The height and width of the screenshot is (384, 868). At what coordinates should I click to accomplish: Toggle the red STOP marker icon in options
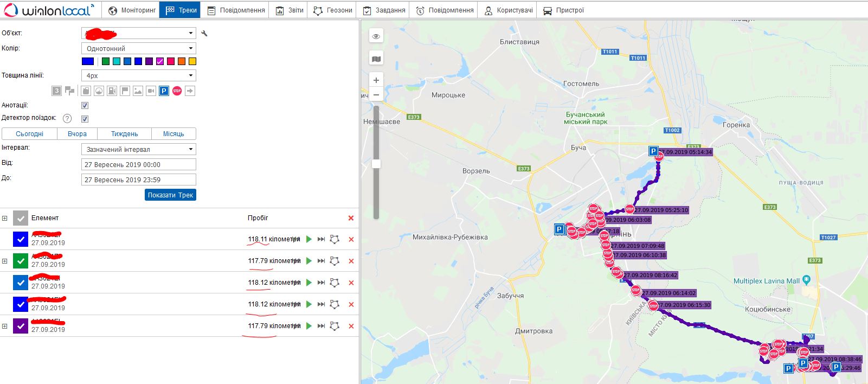click(177, 91)
